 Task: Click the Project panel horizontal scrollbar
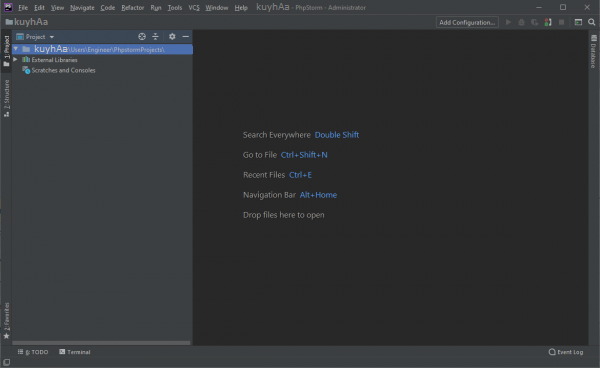coord(101,343)
